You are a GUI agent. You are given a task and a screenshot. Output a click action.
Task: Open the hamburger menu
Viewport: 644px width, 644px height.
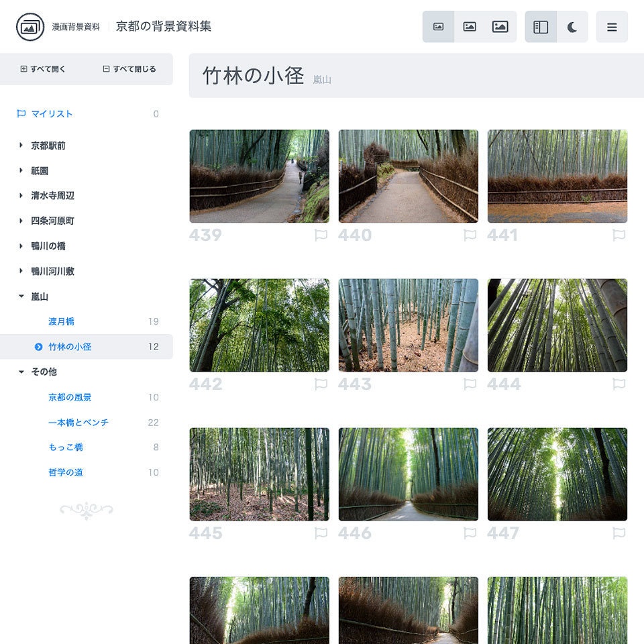tap(612, 27)
